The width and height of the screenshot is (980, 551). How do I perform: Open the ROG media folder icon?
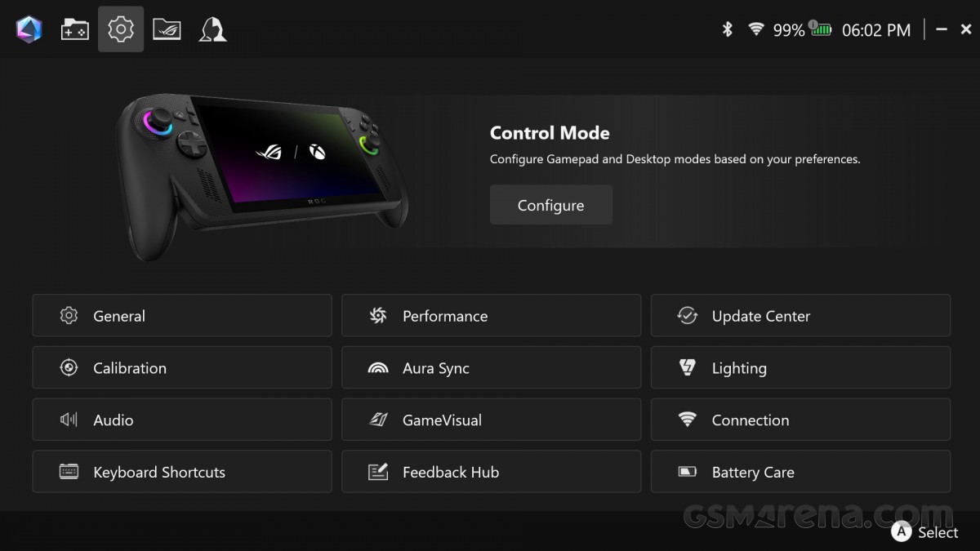click(x=167, y=29)
